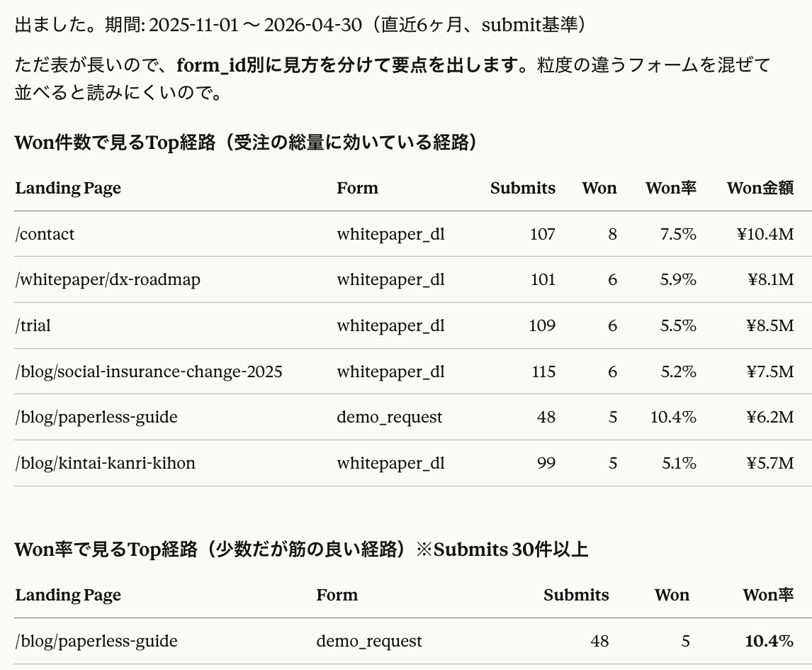Click Won金額 value ¥6.2M

[x=769, y=417]
